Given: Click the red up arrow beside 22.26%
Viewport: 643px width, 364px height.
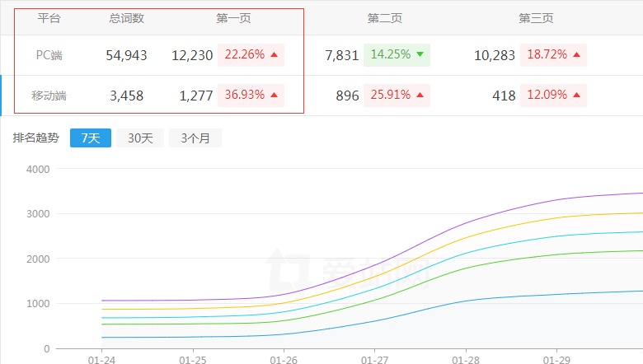Looking at the screenshot, I should (x=274, y=55).
